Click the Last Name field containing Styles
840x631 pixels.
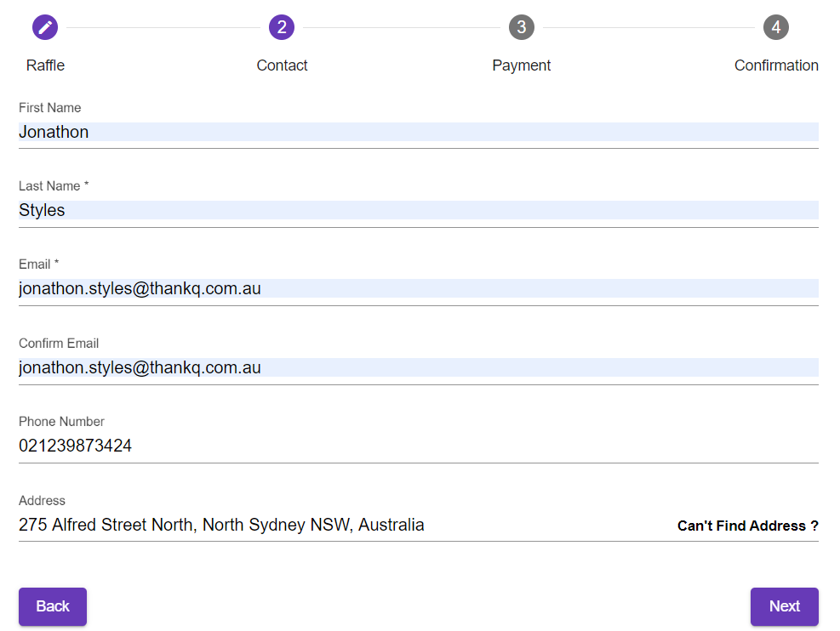click(418, 210)
